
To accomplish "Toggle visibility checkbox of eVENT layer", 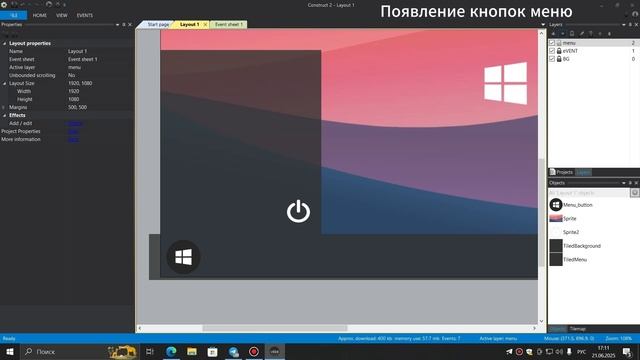I will click(x=552, y=51).
